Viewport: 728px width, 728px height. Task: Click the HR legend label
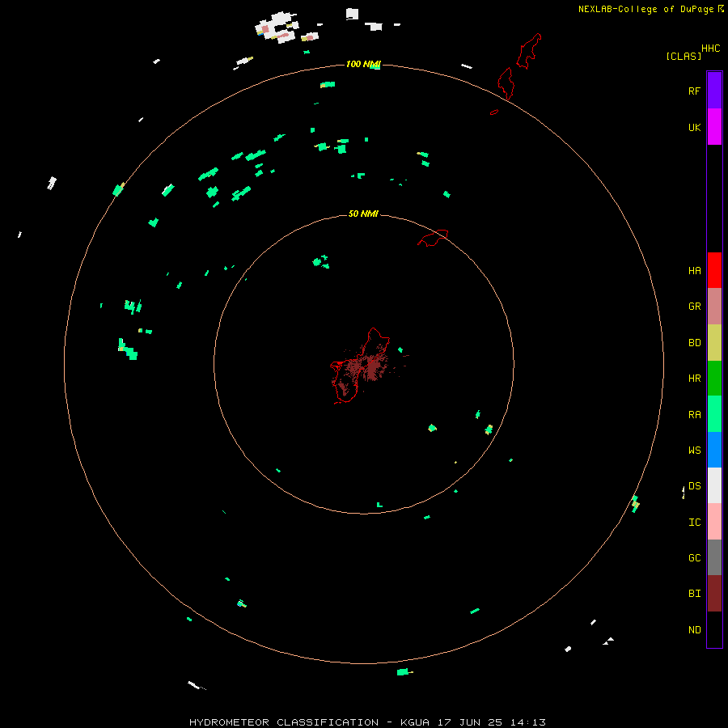coord(694,379)
